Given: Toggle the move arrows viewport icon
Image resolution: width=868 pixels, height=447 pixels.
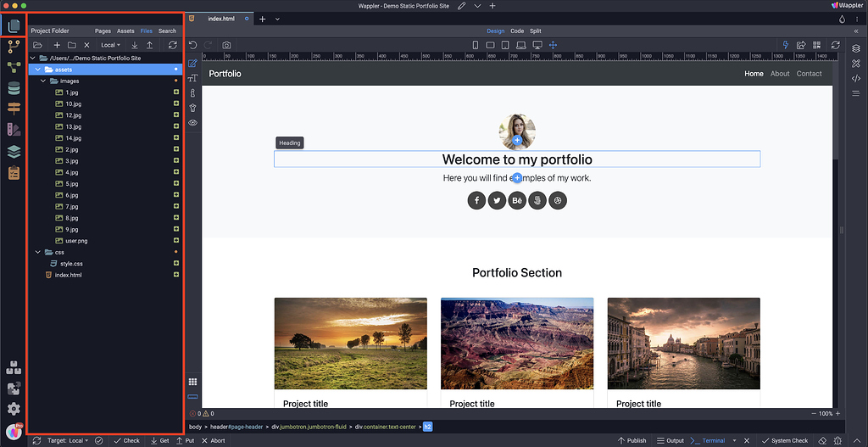Looking at the screenshot, I should (553, 46).
